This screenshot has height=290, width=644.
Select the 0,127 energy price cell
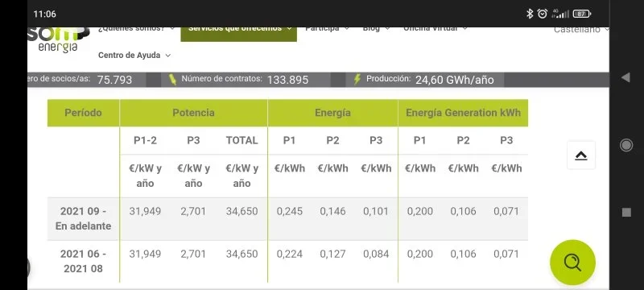(332, 254)
